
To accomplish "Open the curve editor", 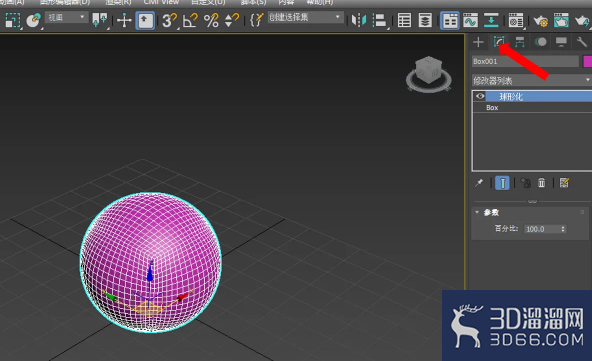I will [x=470, y=20].
